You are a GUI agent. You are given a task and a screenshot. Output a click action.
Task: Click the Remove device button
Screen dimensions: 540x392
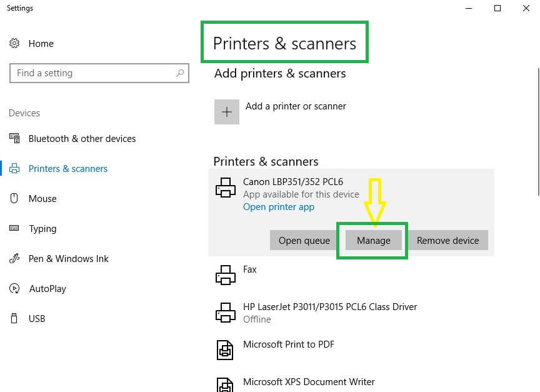tap(447, 240)
